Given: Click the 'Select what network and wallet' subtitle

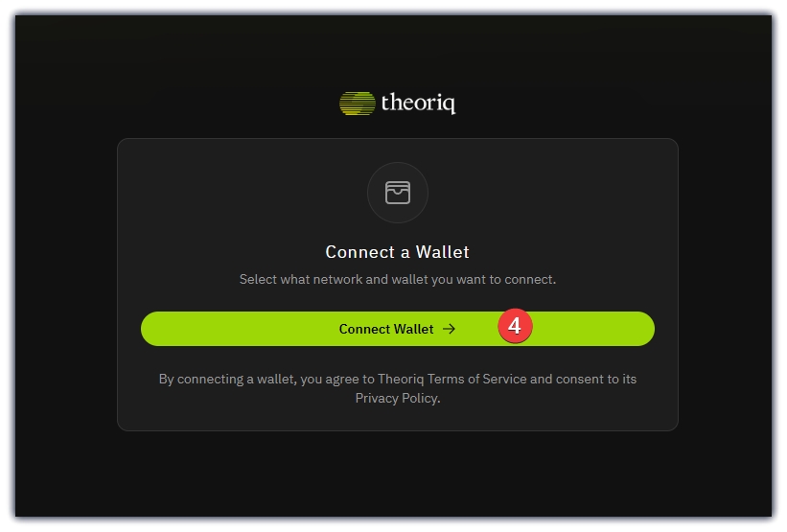Looking at the screenshot, I should click(x=398, y=280).
